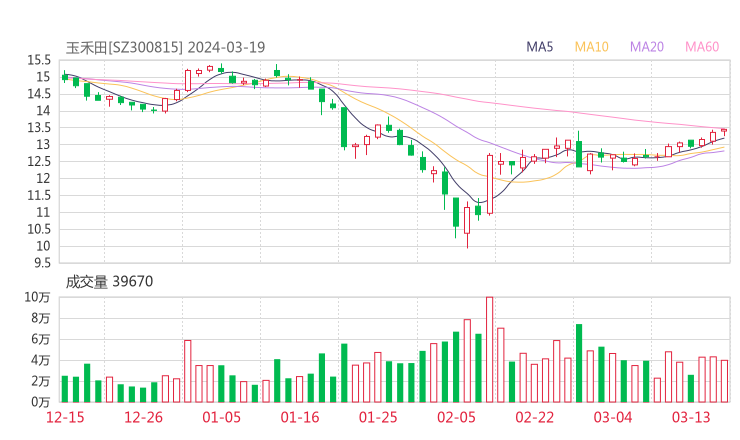Click the 12.5 price axis label
The width and height of the screenshot is (740, 440).
(39, 161)
